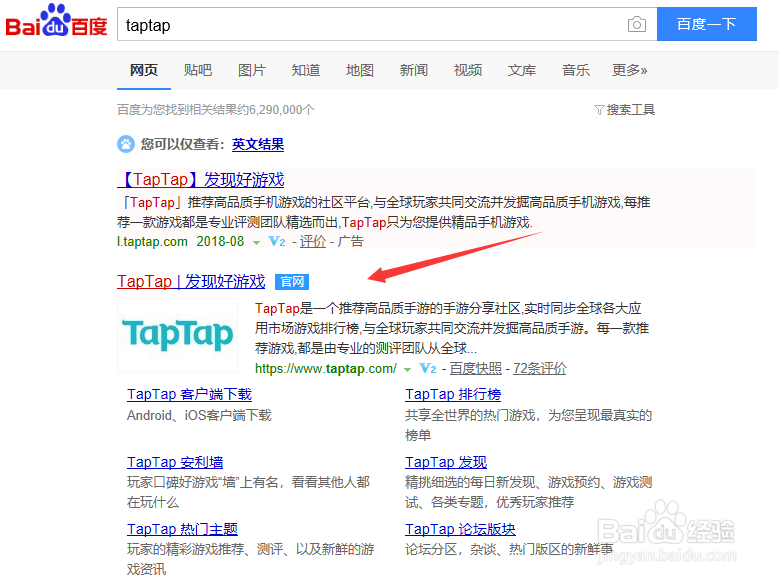The image size is (779, 583).
Task: Click 评价 link in ad result
Action: [313, 242]
